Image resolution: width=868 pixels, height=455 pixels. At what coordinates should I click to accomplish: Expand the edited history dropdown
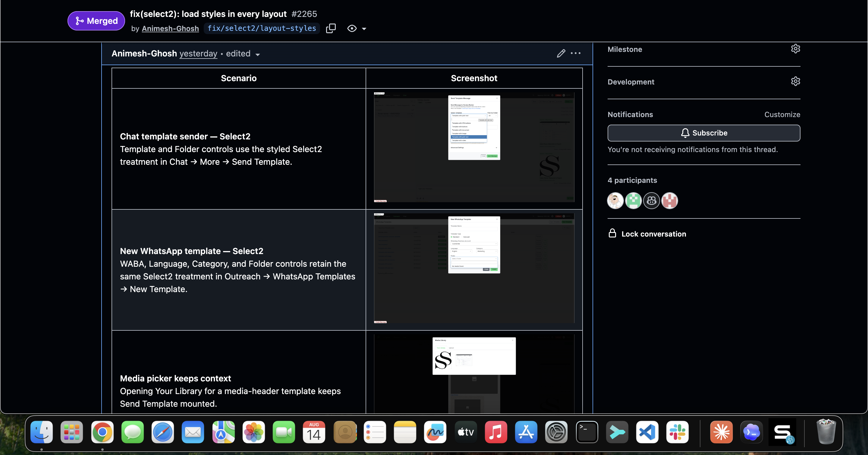(x=257, y=55)
